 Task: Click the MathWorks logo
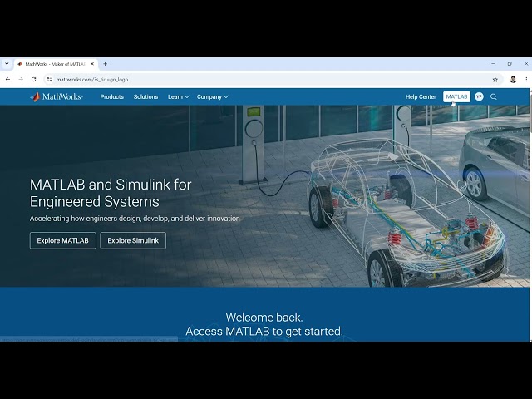pyautogui.click(x=57, y=96)
